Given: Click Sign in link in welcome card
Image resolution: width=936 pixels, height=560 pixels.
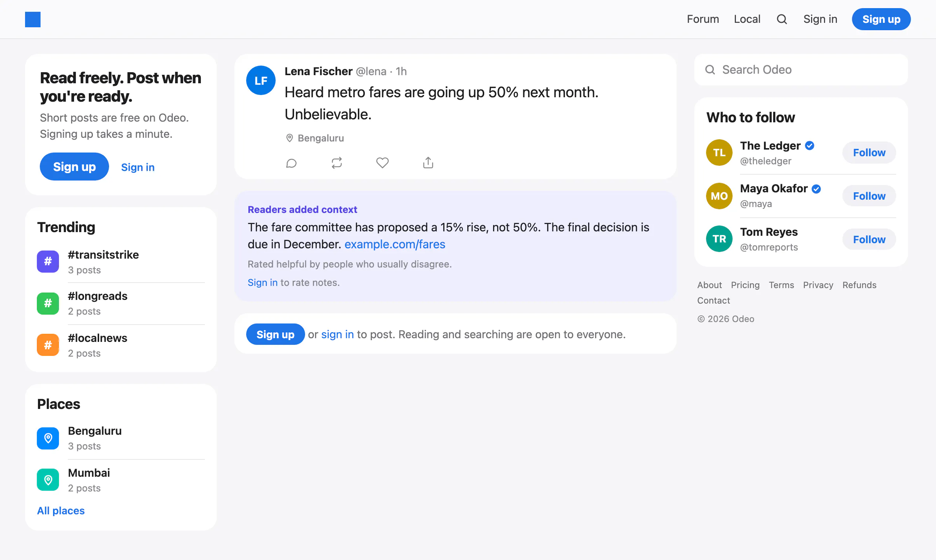Looking at the screenshot, I should coord(138,167).
